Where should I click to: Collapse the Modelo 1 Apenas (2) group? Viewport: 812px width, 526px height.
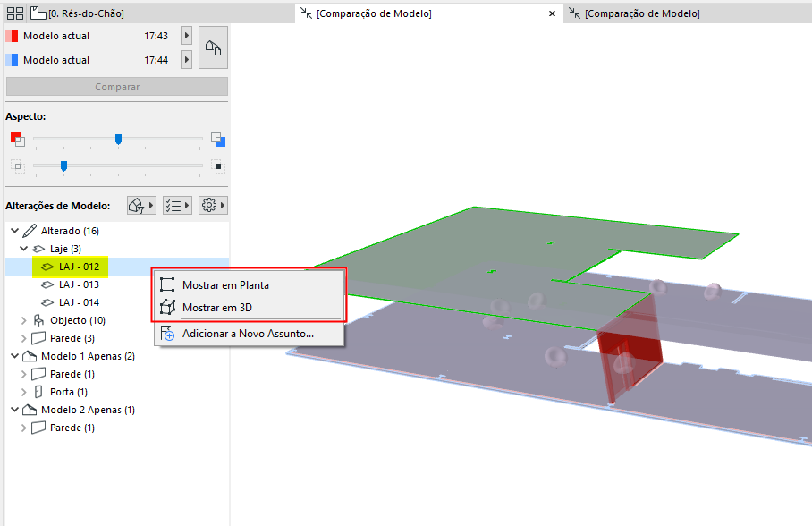click(14, 356)
